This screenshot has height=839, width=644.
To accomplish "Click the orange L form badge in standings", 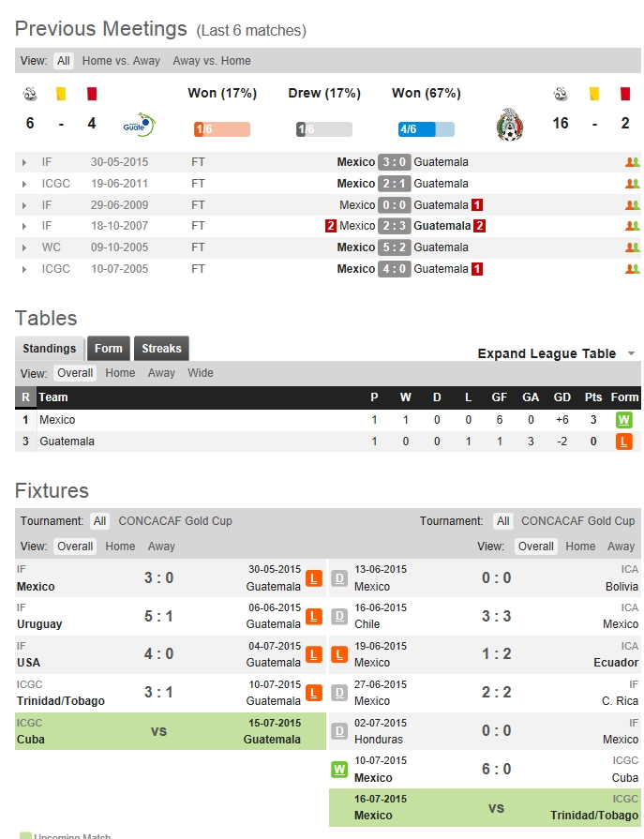I will [x=623, y=442].
